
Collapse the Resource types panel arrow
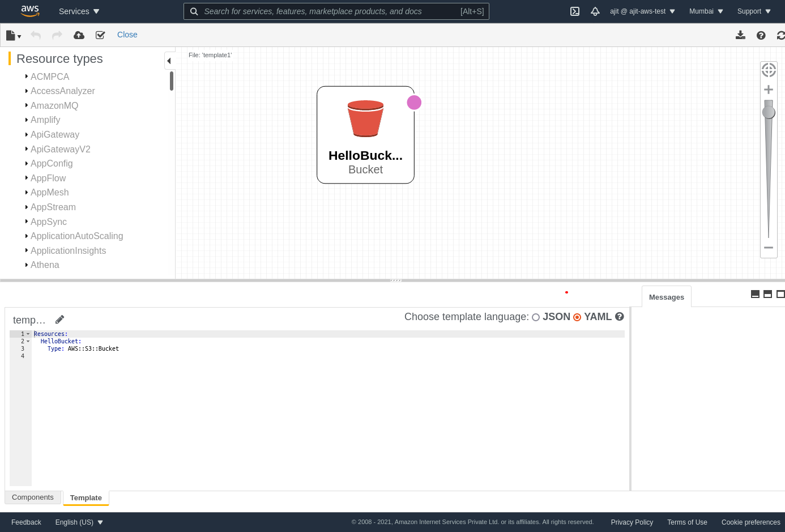coord(169,61)
